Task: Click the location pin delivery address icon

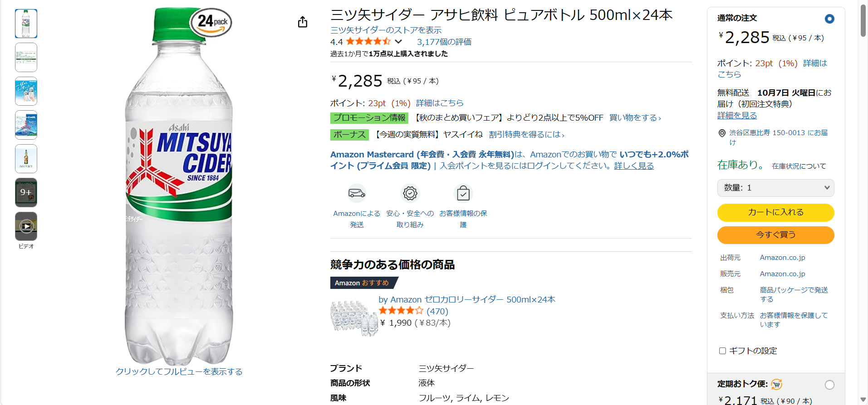Action: click(722, 133)
